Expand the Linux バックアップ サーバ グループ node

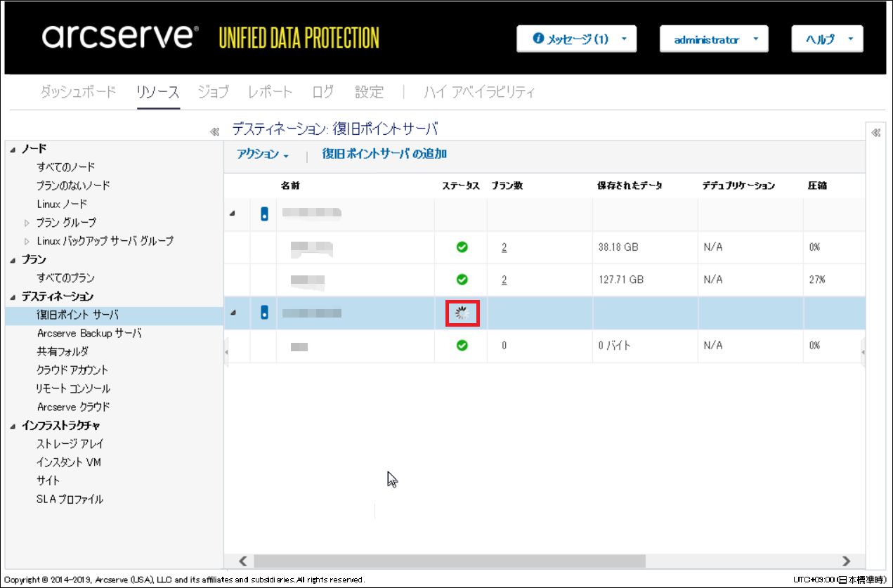(27, 241)
